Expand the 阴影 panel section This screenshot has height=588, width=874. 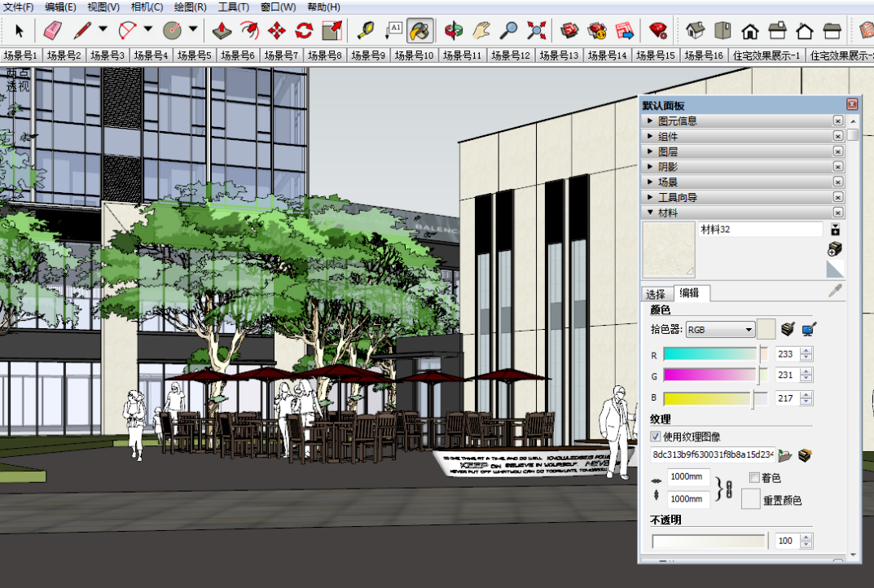click(667, 167)
